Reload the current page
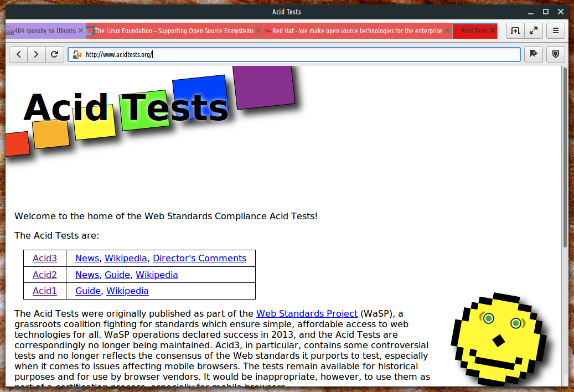The width and height of the screenshot is (574, 392). [x=55, y=54]
